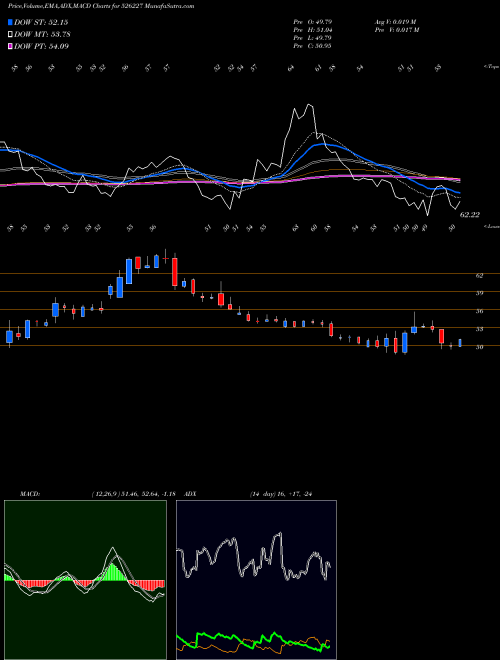The height and width of the screenshot is (660, 500).
Task: Click the last blue candlestick on the right
Action: tap(460, 343)
